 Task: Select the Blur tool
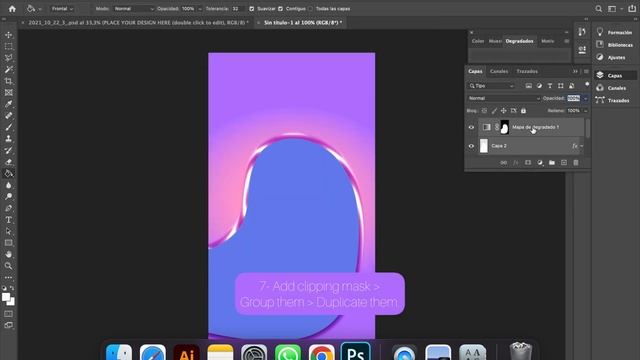pyautogui.click(x=9, y=185)
